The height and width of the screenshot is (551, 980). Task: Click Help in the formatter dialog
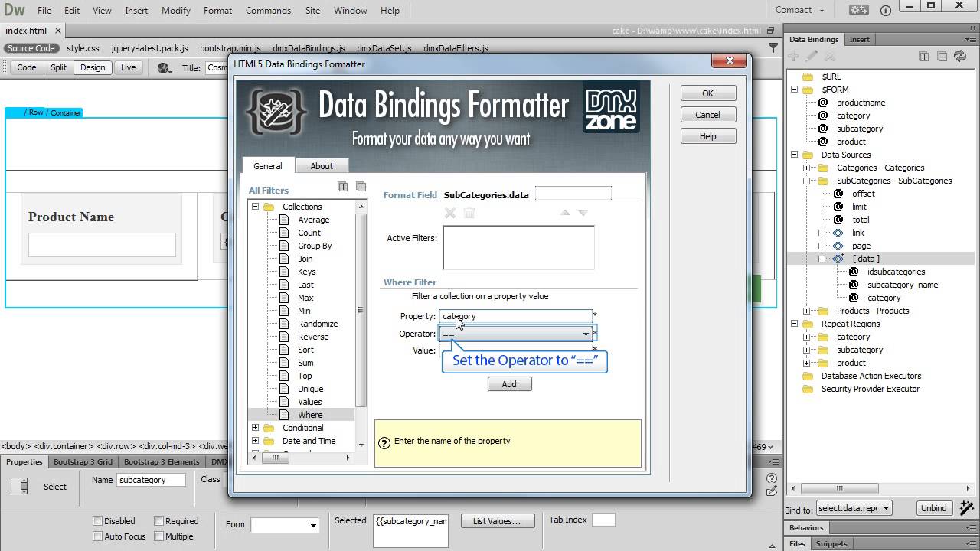click(708, 136)
